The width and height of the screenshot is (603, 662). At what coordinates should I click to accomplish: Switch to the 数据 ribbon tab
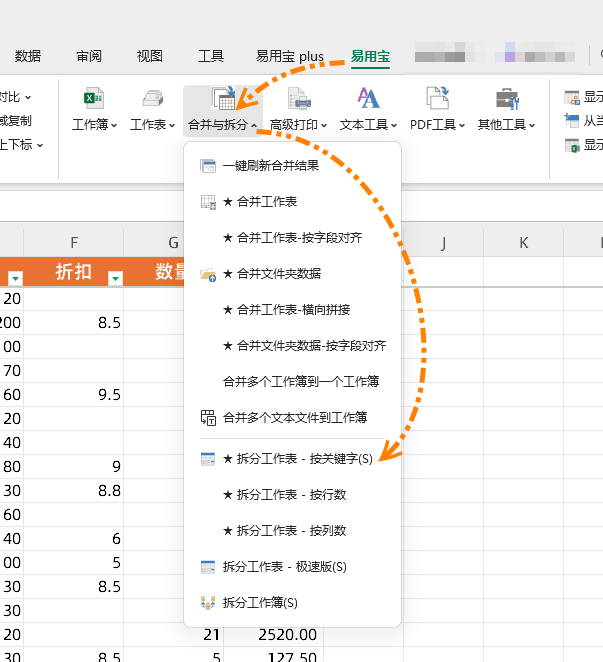pyautogui.click(x=28, y=56)
